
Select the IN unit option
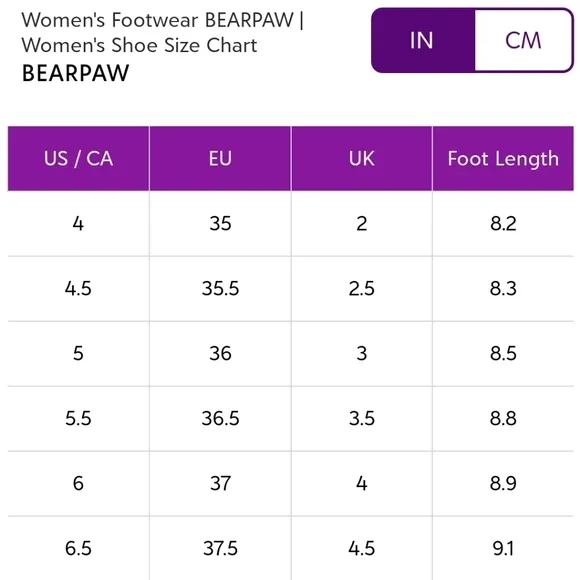423,40
